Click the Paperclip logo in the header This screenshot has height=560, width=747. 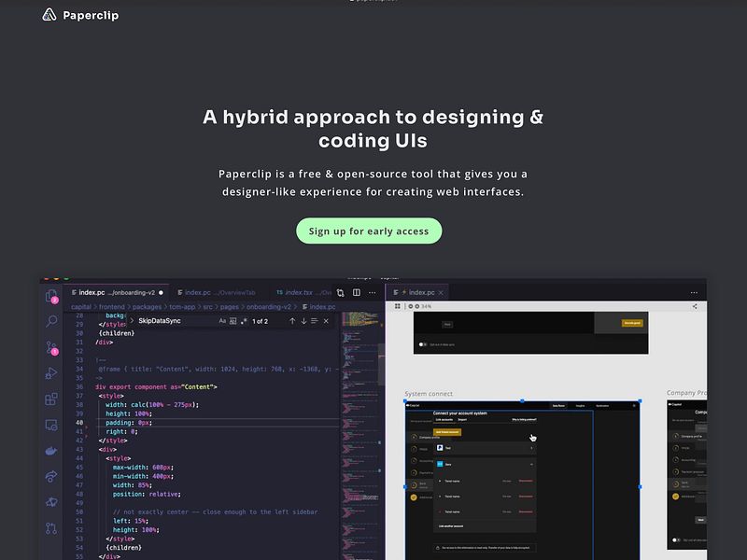point(49,15)
